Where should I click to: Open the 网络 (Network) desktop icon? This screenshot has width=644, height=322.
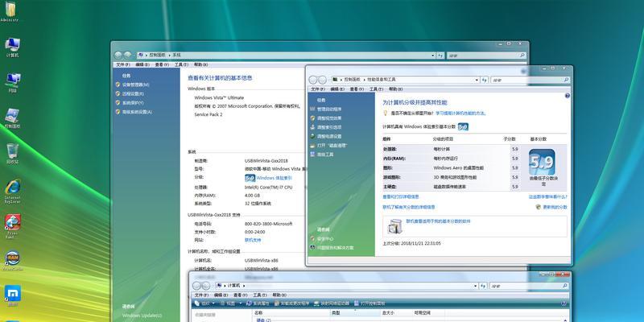coord(12,83)
